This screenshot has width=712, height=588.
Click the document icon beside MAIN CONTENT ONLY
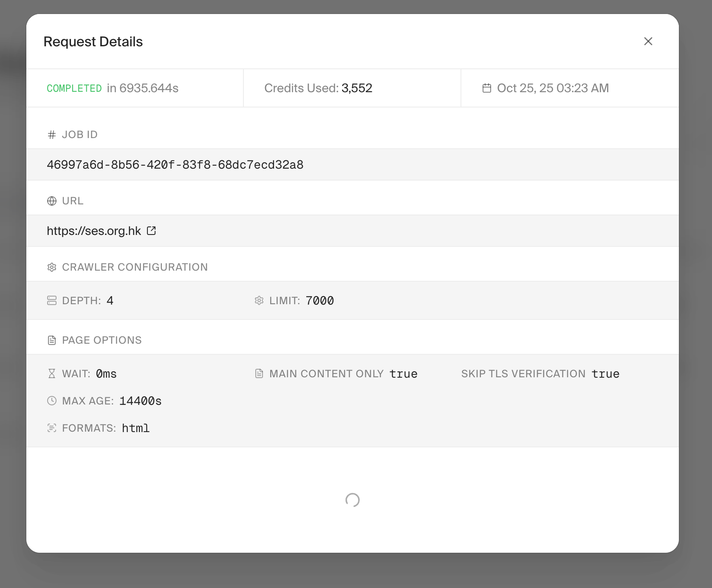tap(259, 373)
